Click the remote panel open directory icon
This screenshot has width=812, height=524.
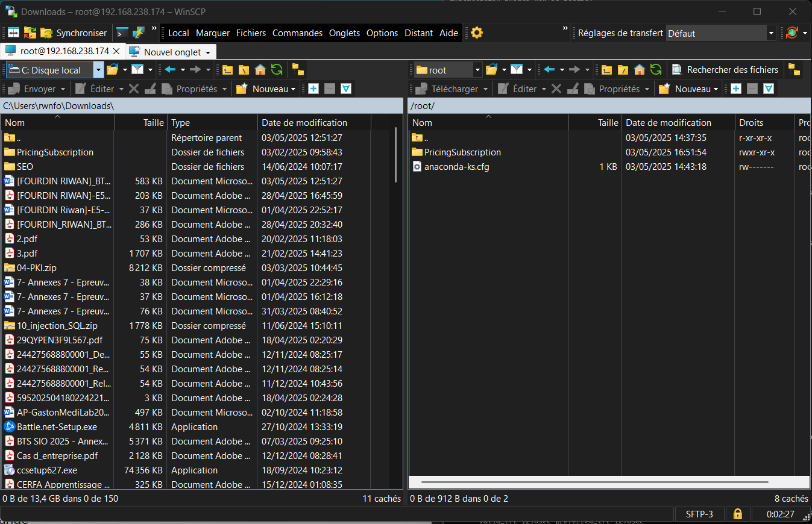[x=491, y=70]
